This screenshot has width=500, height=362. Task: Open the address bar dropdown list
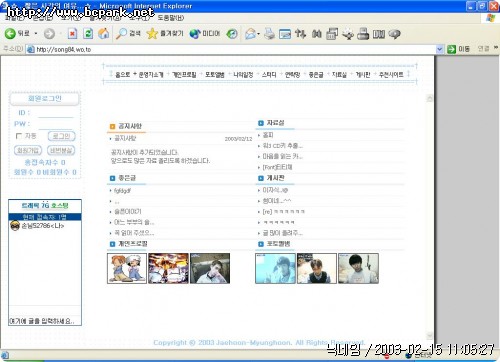click(x=440, y=49)
